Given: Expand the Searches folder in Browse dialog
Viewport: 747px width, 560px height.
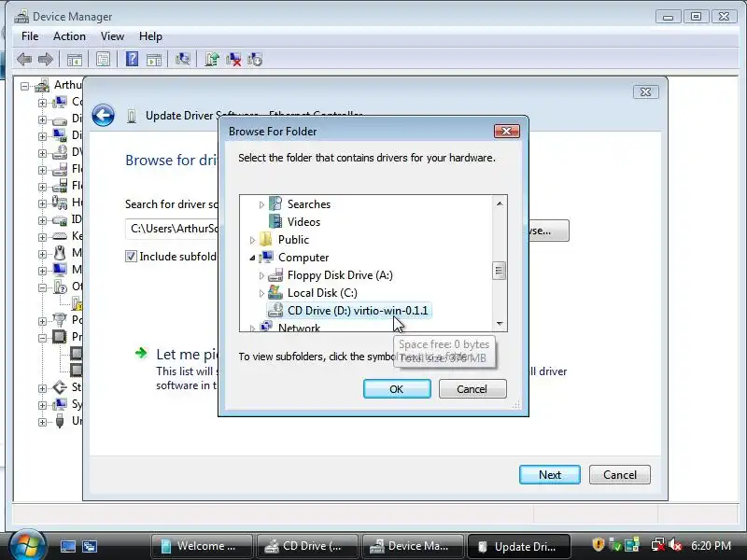Looking at the screenshot, I should (x=261, y=204).
